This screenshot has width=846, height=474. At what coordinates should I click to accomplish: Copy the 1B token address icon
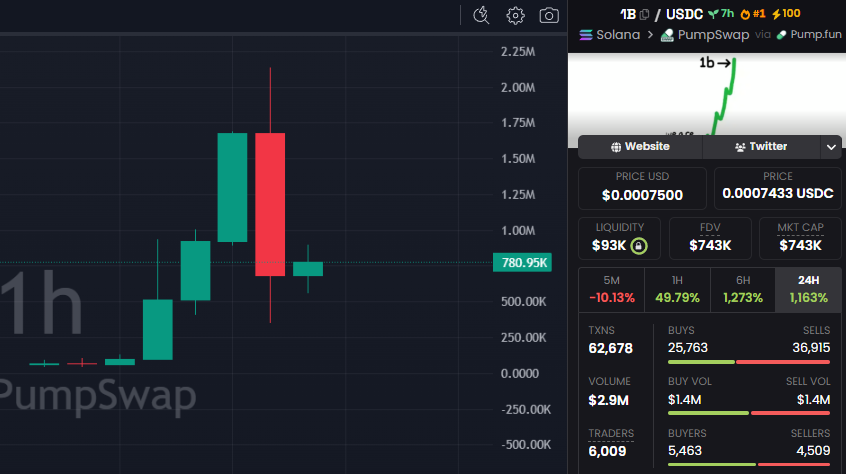(x=644, y=15)
